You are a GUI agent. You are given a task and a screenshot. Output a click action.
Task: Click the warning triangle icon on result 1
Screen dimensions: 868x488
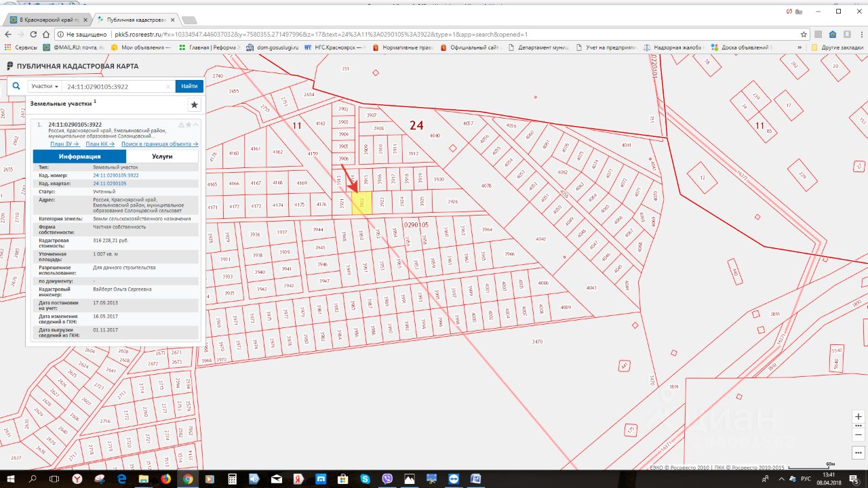[180, 125]
